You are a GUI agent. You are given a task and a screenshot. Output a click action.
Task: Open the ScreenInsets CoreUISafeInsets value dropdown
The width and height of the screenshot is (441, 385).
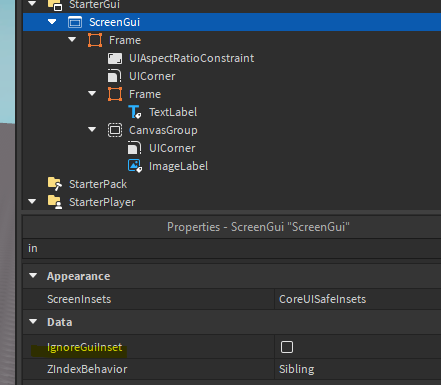(358, 299)
